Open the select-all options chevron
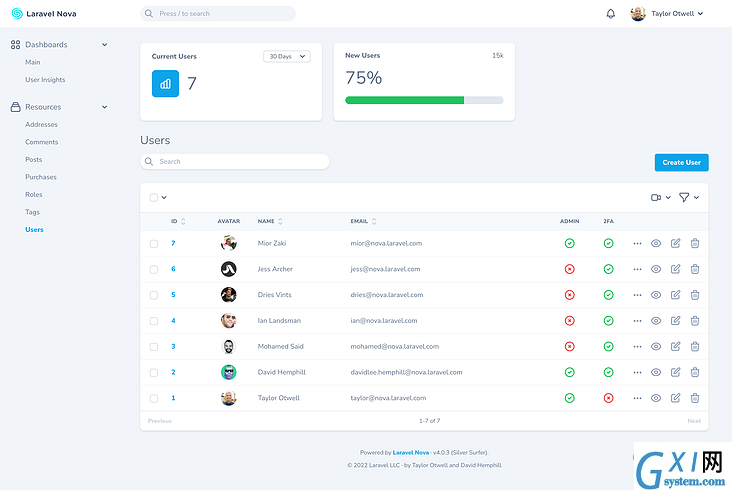 (164, 197)
